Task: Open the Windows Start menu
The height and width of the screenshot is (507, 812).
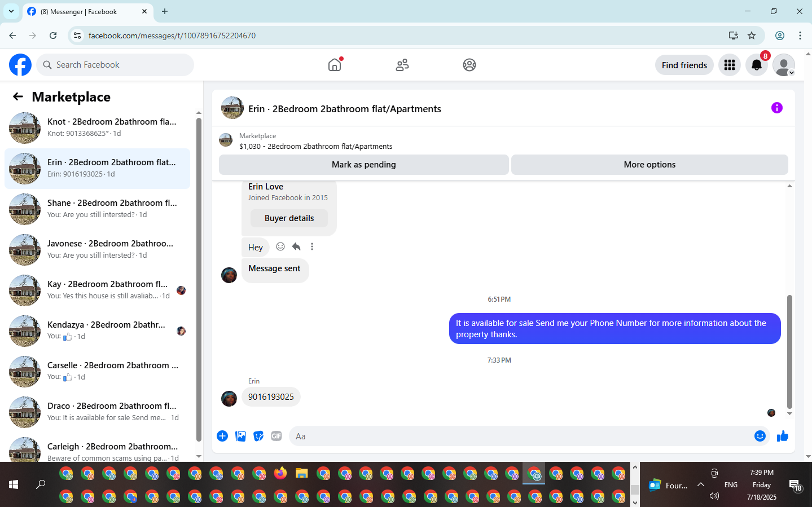Action: point(14,484)
